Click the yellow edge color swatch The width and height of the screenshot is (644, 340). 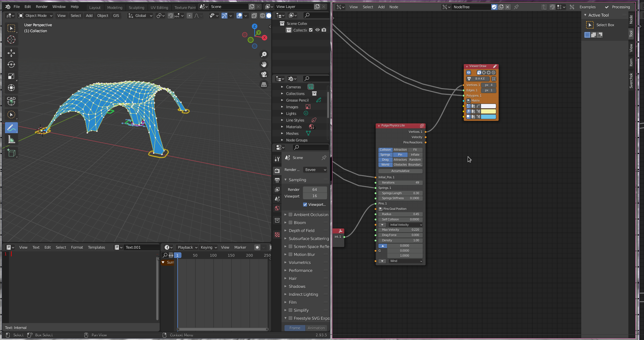[488, 112]
